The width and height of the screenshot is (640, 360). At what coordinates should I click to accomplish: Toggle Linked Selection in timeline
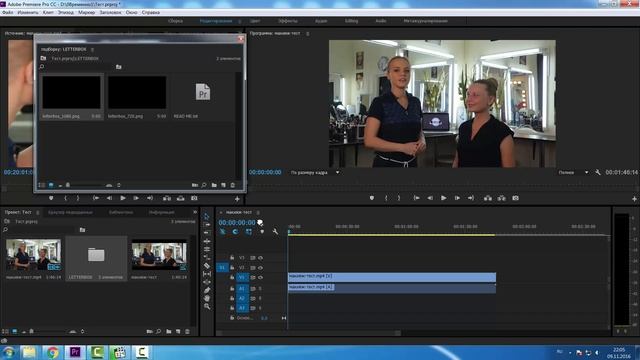(249, 232)
